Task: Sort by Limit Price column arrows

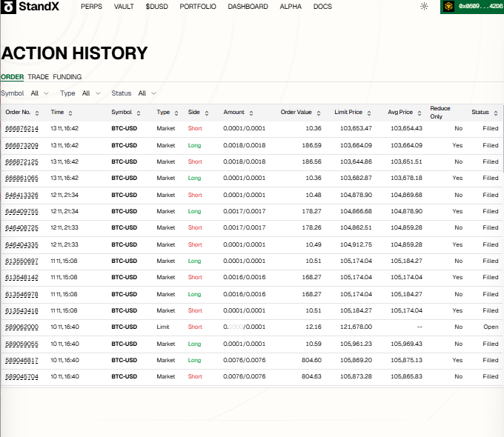Action: click(369, 113)
